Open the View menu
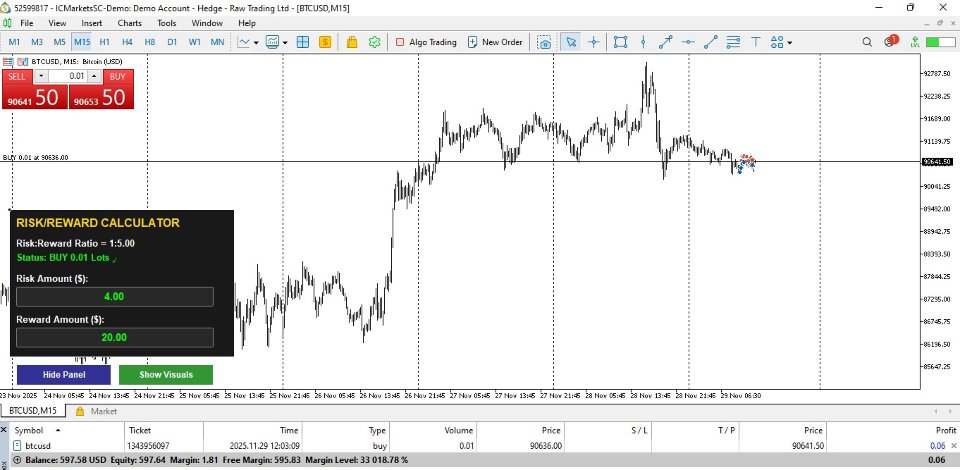The height and width of the screenshot is (470, 960). coord(57,23)
